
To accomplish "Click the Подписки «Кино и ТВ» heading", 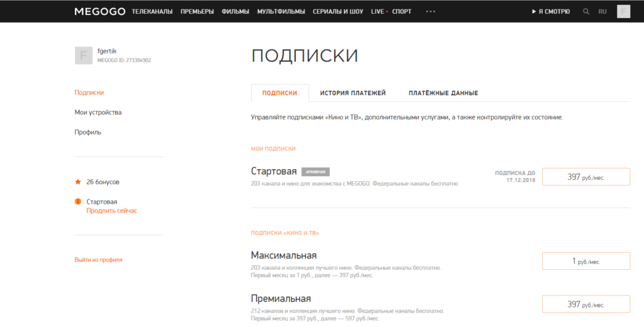I will (x=285, y=233).
